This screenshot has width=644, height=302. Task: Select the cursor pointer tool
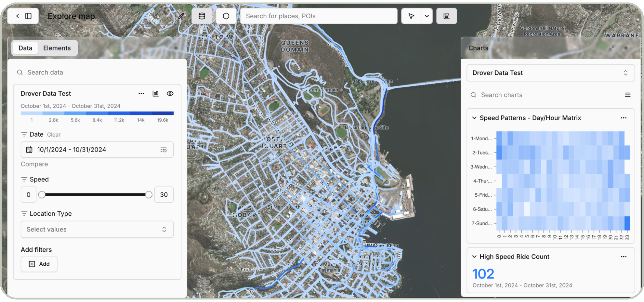pos(411,16)
